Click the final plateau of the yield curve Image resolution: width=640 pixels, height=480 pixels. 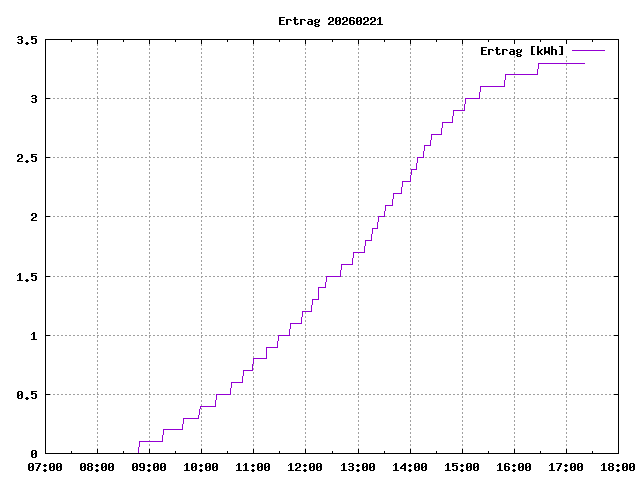561,63
